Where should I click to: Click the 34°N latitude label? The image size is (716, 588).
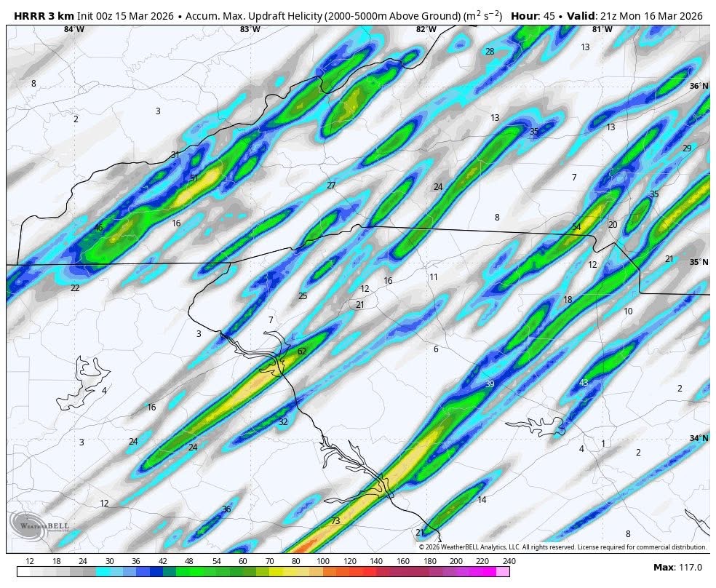click(699, 438)
